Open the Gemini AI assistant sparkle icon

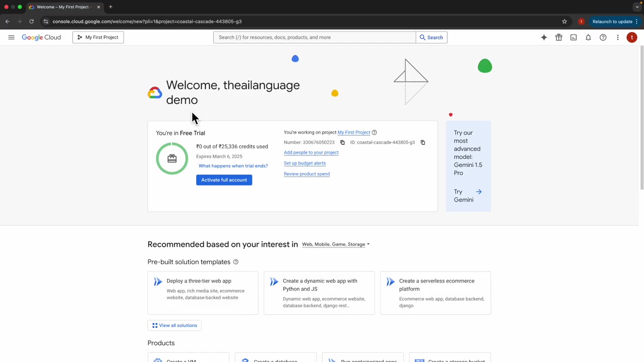click(x=544, y=37)
